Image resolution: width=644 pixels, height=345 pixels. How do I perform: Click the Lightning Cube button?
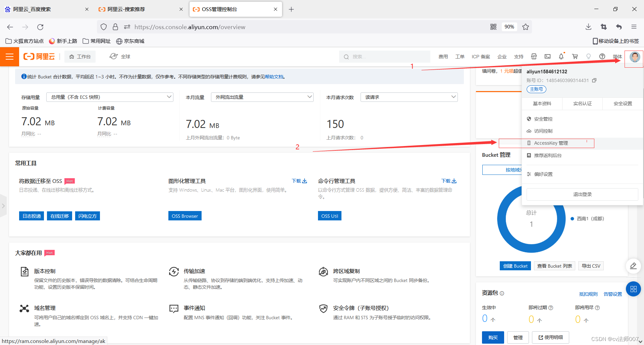coord(88,216)
